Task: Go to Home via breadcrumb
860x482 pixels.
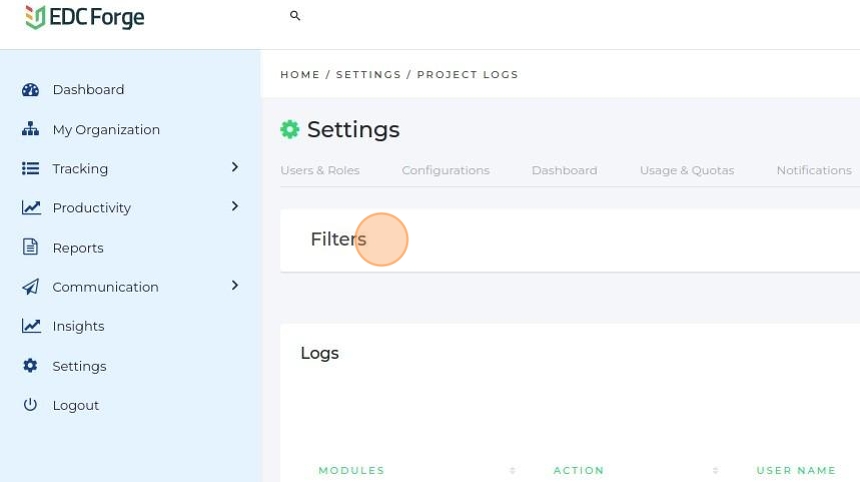Action: [x=300, y=75]
